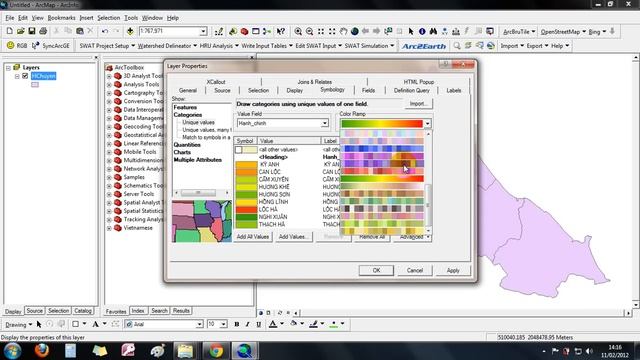Click the KỲ ANH symbol swatch
Viewport: 640px width, 360px height.
tap(246, 164)
